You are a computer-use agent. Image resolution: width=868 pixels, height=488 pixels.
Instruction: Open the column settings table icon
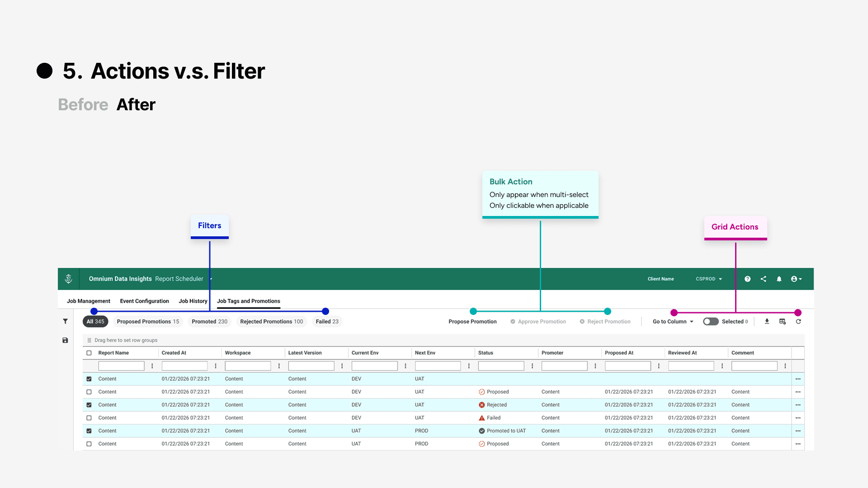pos(783,321)
